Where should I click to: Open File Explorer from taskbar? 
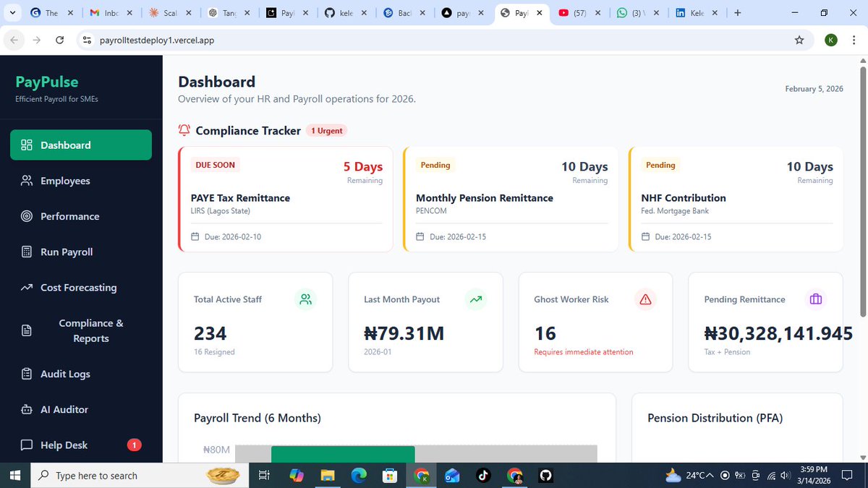(x=328, y=475)
